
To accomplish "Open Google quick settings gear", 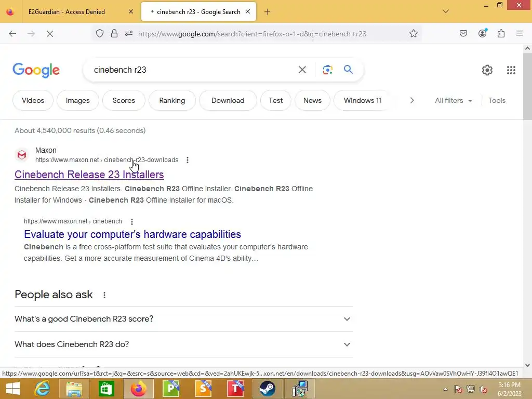I will [487, 70].
